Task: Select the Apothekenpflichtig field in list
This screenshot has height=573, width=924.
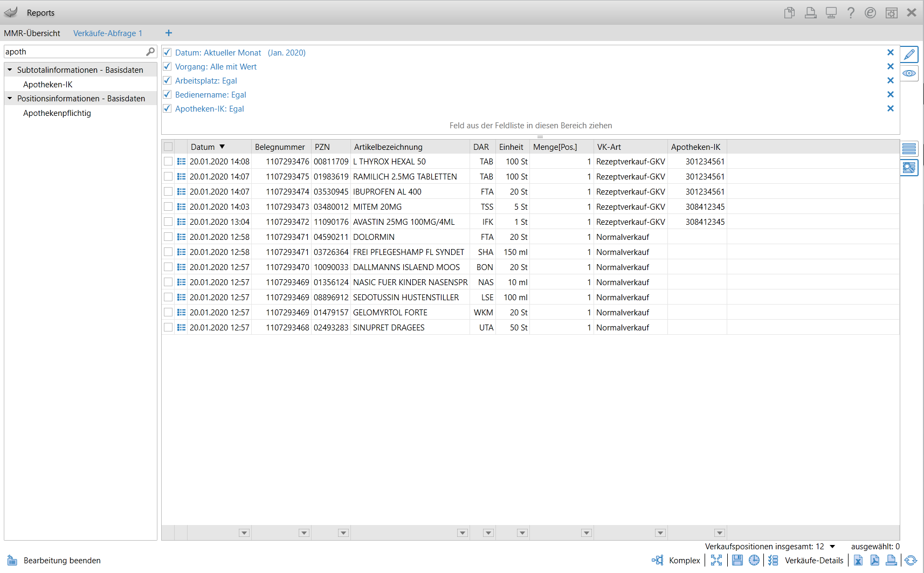Action: tap(57, 113)
